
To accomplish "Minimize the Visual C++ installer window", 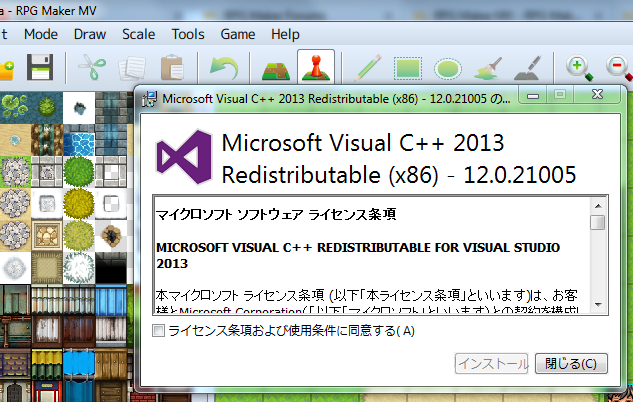I will 533,96.
